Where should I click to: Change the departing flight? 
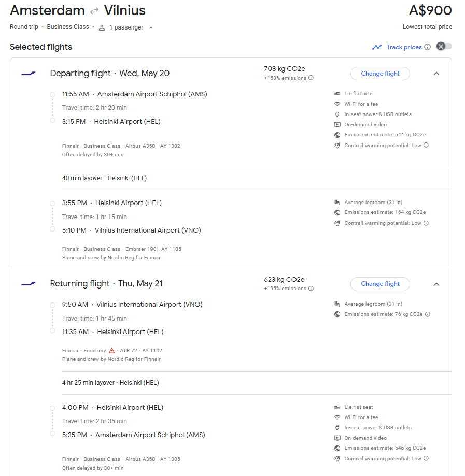(x=380, y=74)
